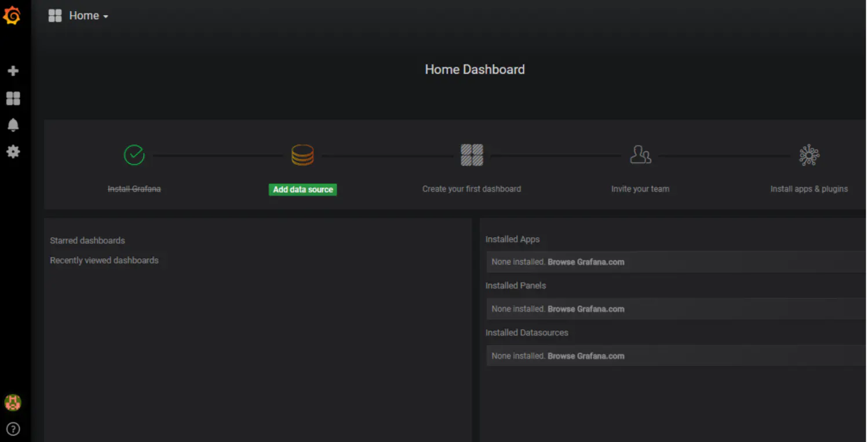Click the orange database data source icon
This screenshot has width=868, height=442.
click(x=302, y=155)
